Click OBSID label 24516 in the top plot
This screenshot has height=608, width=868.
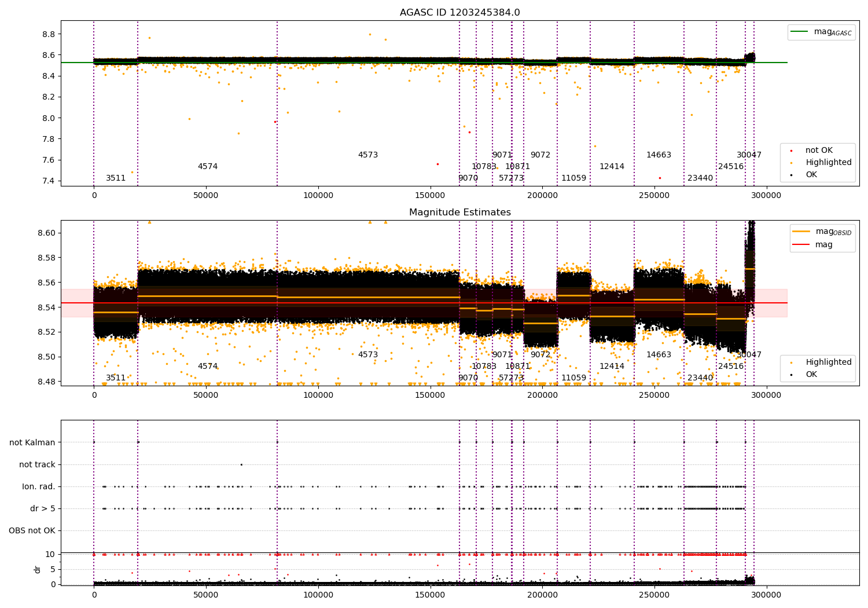coord(731,167)
